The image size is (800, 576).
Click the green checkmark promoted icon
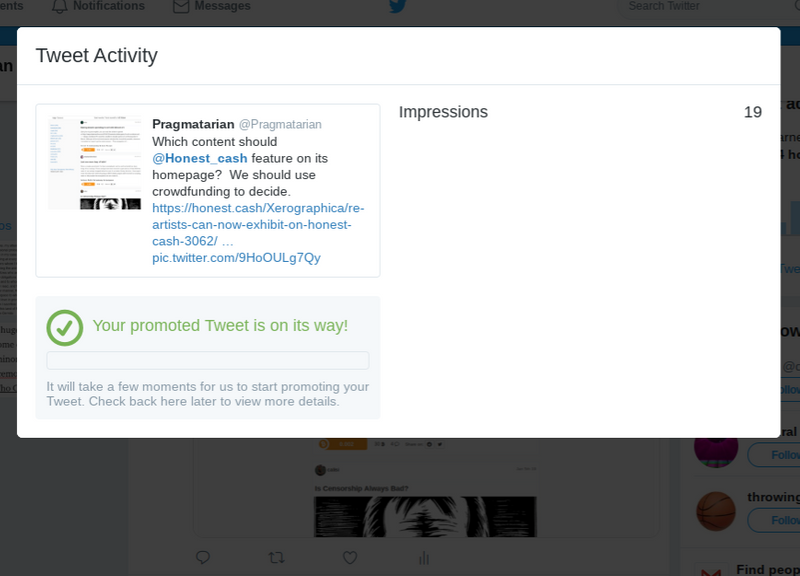coord(65,327)
